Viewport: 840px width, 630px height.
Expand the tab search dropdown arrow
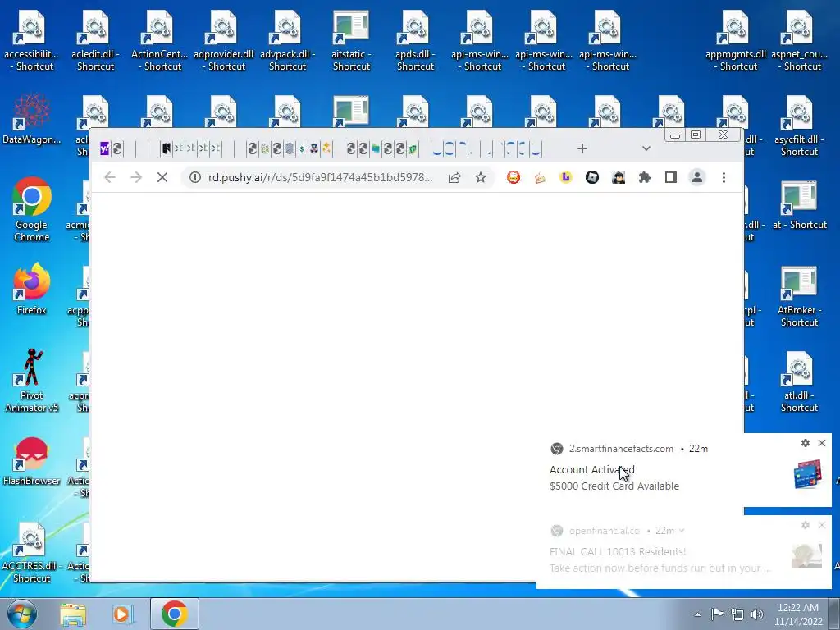coord(646,148)
